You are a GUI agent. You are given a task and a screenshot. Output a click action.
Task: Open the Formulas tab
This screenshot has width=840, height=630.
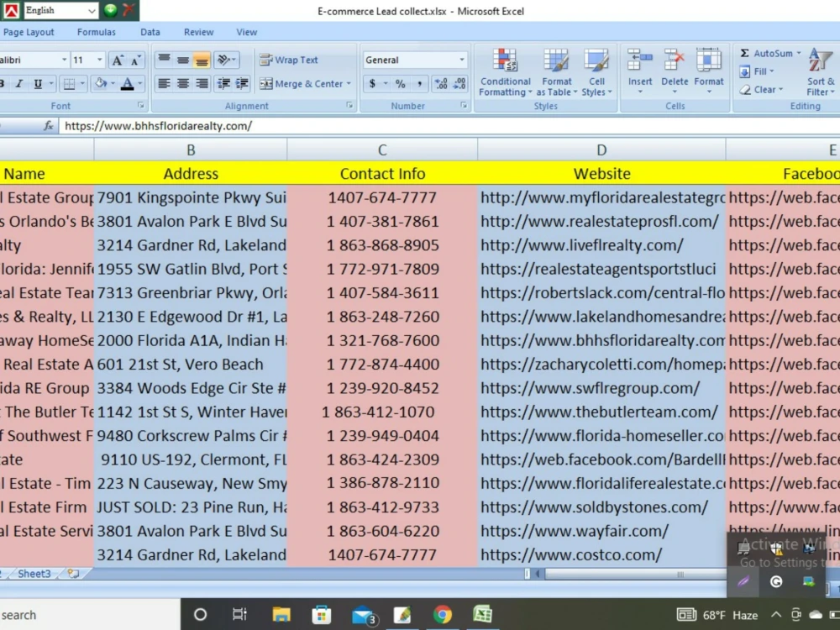coord(97,32)
